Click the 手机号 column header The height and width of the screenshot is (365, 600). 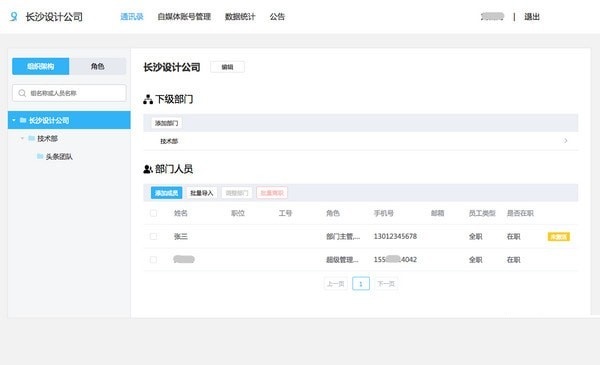coord(384,213)
